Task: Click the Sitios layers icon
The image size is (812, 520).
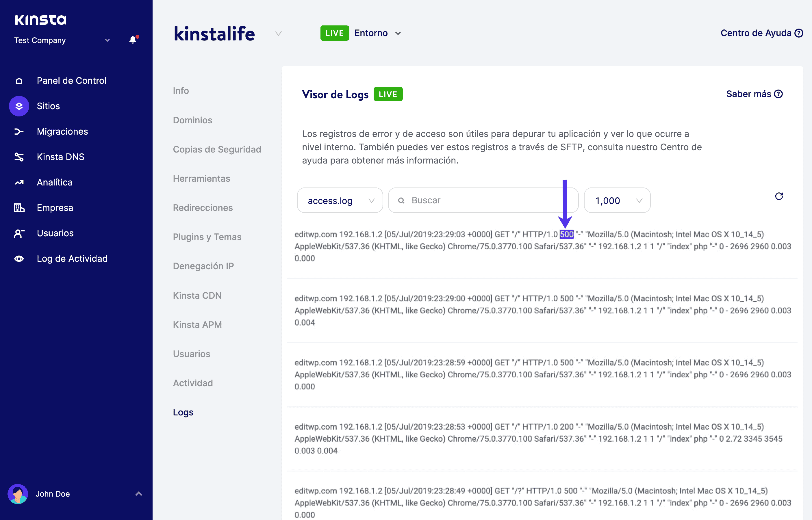Action: (x=19, y=106)
